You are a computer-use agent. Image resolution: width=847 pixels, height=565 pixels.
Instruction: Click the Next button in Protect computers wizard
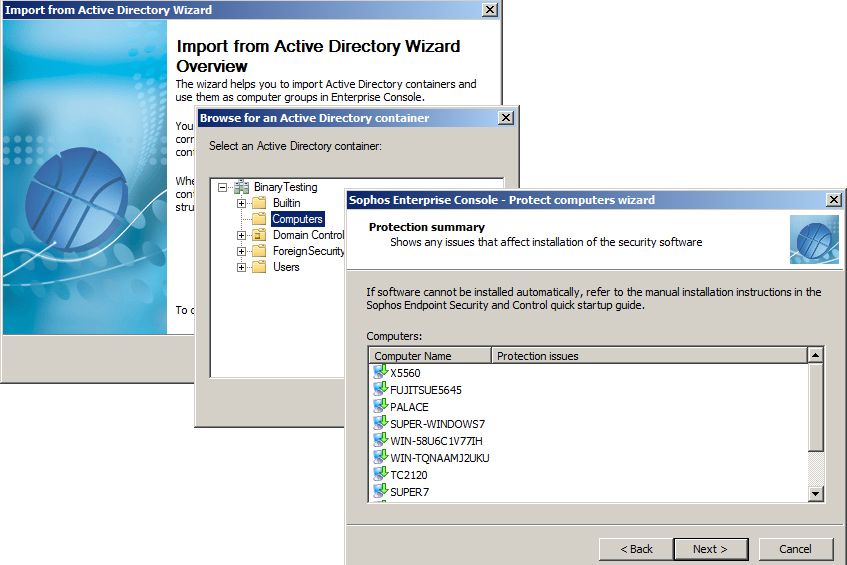tap(710, 549)
